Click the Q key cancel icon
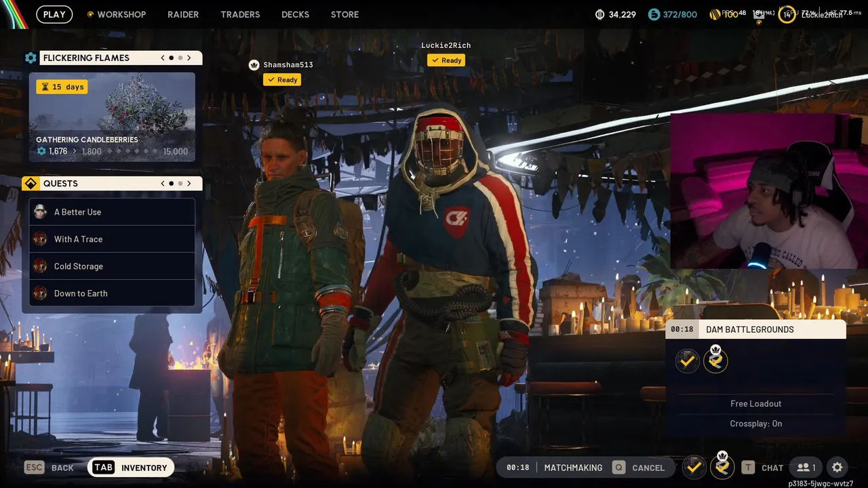868x488 pixels. pyautogui.click(x=618, y=468)
